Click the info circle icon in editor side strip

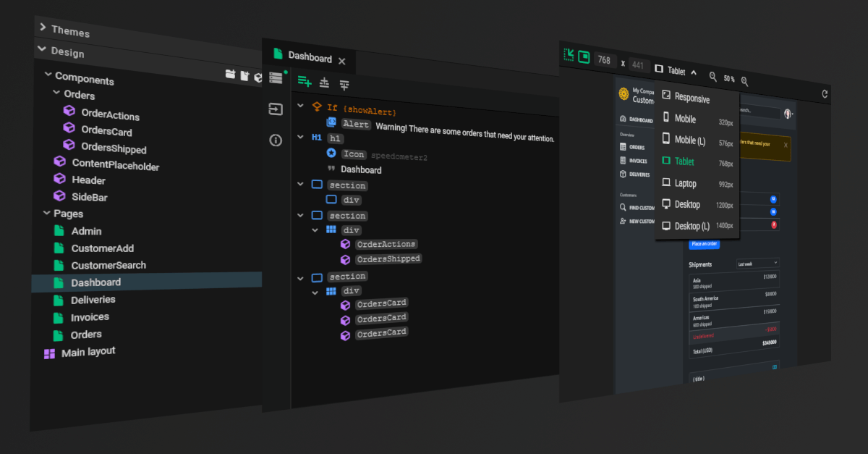[276, 140]
